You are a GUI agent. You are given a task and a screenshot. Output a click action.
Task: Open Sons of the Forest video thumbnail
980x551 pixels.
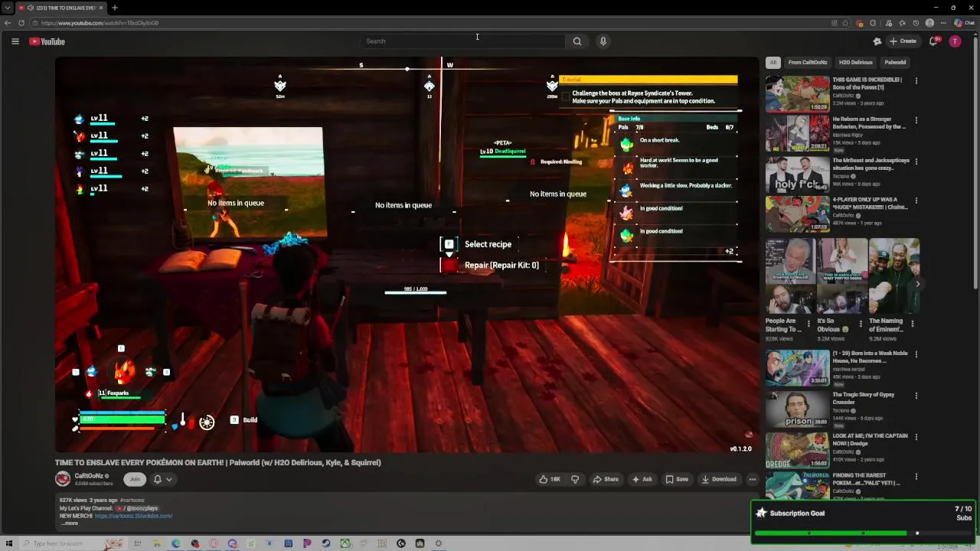point(797,93)
